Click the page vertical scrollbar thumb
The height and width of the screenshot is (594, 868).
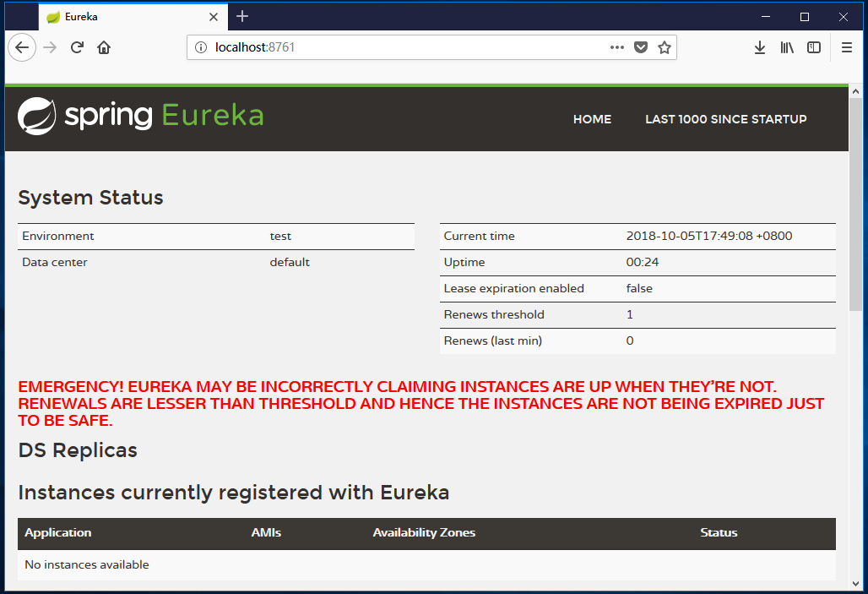click(855, 205)
